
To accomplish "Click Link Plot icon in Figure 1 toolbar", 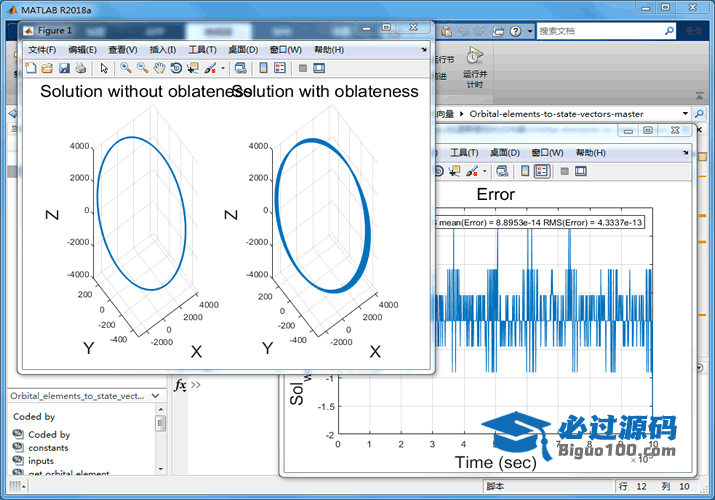I will click(x=240, y=68).
